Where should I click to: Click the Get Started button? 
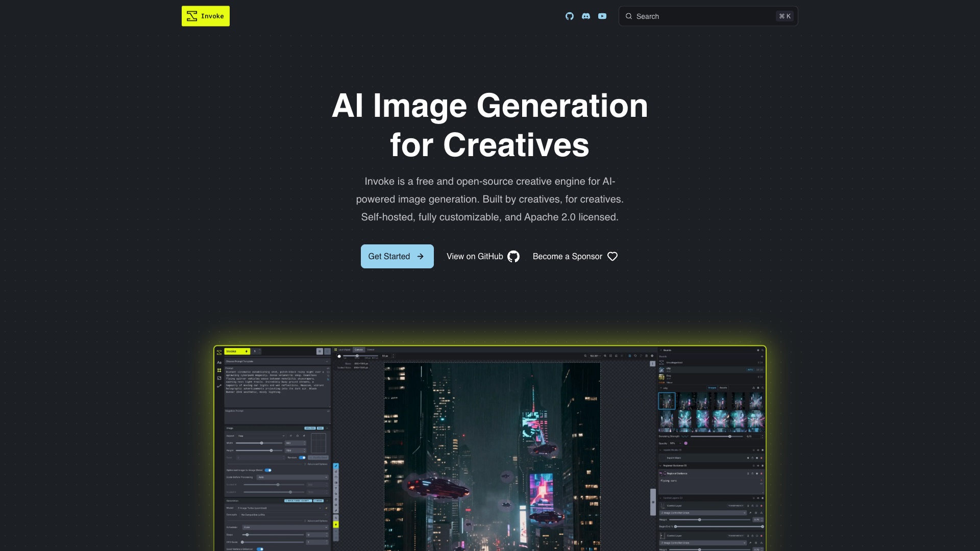point(397,257)
